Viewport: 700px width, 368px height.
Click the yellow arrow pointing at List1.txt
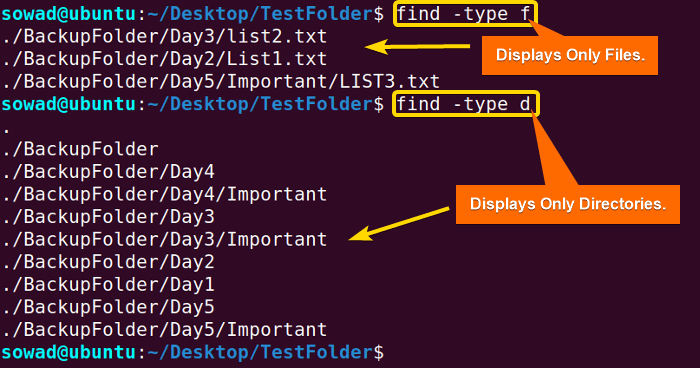point(417,46)
